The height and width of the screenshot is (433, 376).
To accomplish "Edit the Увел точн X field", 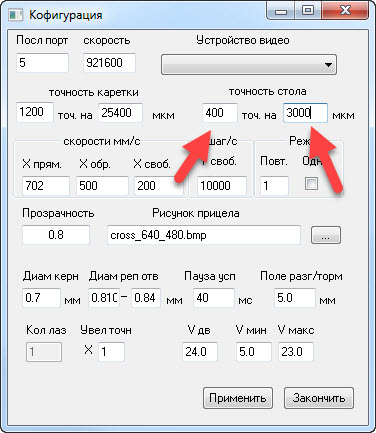I will [111, 352].
